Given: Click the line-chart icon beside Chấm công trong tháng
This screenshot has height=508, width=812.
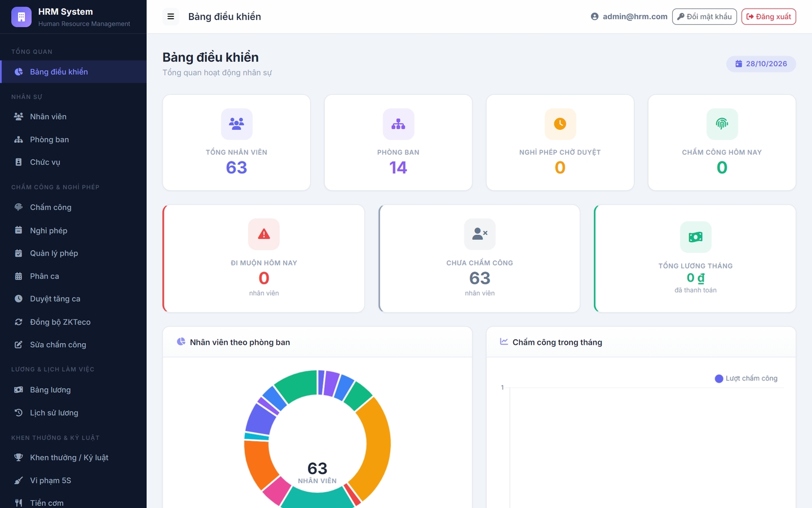Looking at the screenshot, I should (x=504, y=341).
